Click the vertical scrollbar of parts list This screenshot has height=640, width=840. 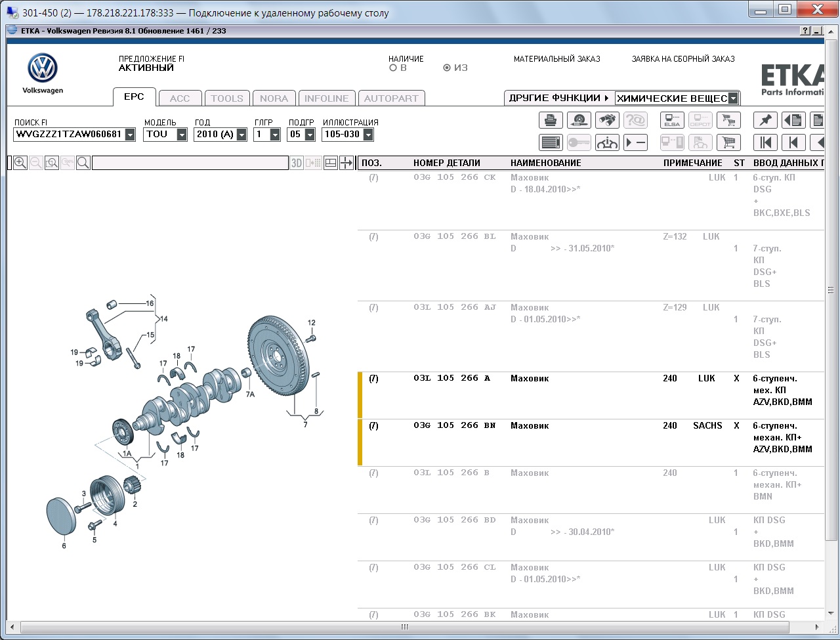tap(831, 289)
